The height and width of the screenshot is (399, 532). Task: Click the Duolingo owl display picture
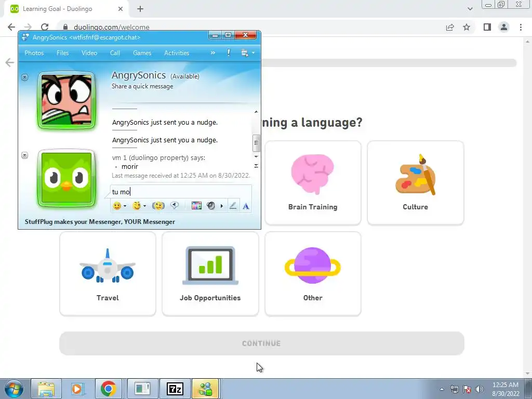[66, 178]
